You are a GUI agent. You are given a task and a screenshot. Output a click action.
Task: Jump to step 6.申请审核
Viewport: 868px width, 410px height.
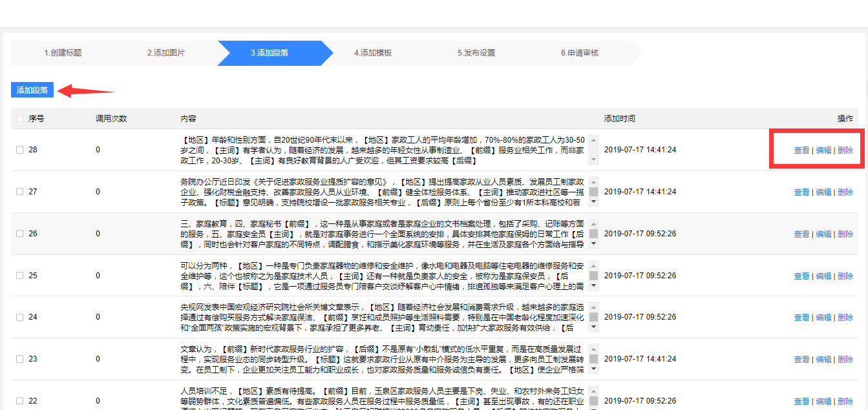click(x=580, y=53)
